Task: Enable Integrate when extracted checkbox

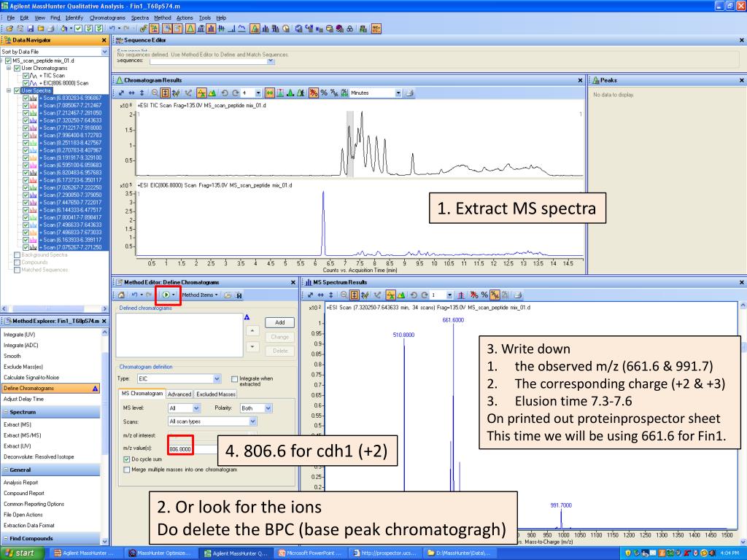Action: pyautogui.click(x=234, y=379)
